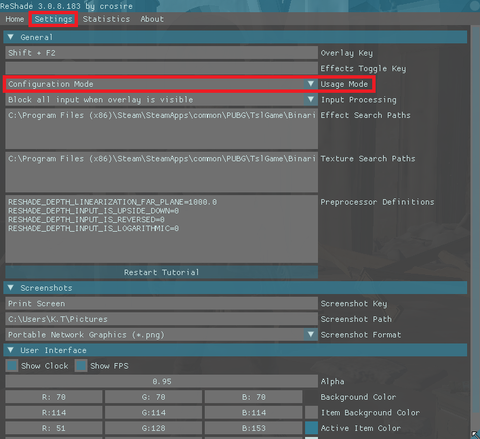Viewport: 480px width, 439px height.
Task: Click the Item Background Color B:114 field
Action: [x=253, y=413]
